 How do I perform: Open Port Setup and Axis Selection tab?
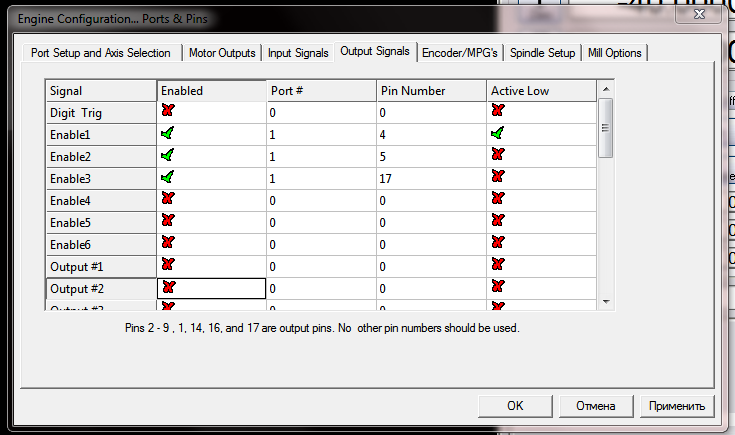click(x=101, y=53)
